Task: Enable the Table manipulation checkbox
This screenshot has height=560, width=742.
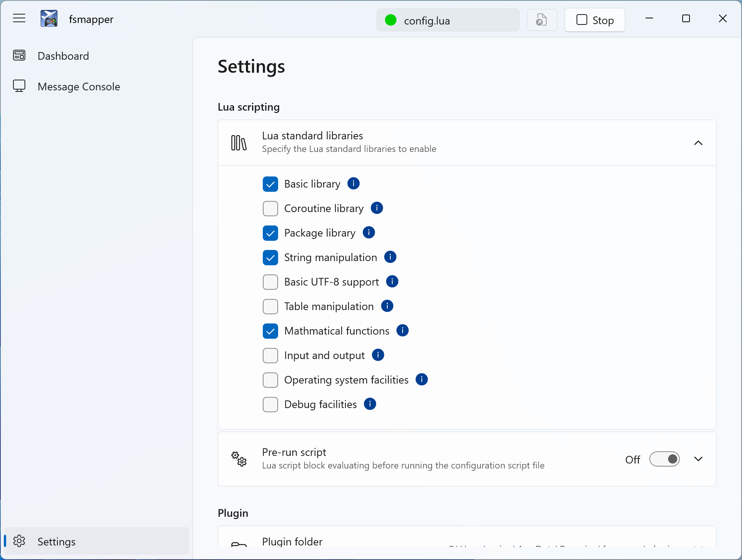Action: [270, 307]
